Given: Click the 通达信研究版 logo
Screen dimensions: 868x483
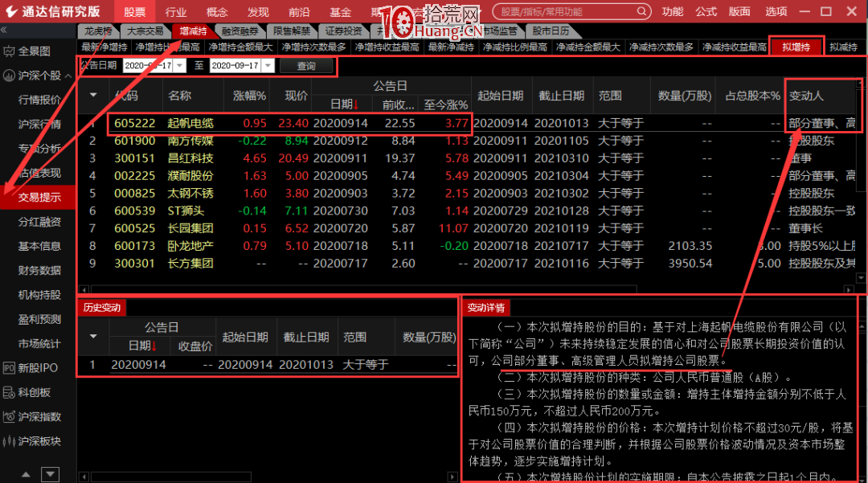Looking at the screenshot, I should pos(52,11).
